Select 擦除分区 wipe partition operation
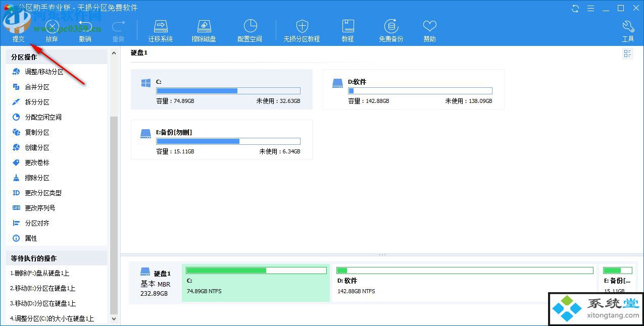Screen dimensions: 644x326 [57, 178]
